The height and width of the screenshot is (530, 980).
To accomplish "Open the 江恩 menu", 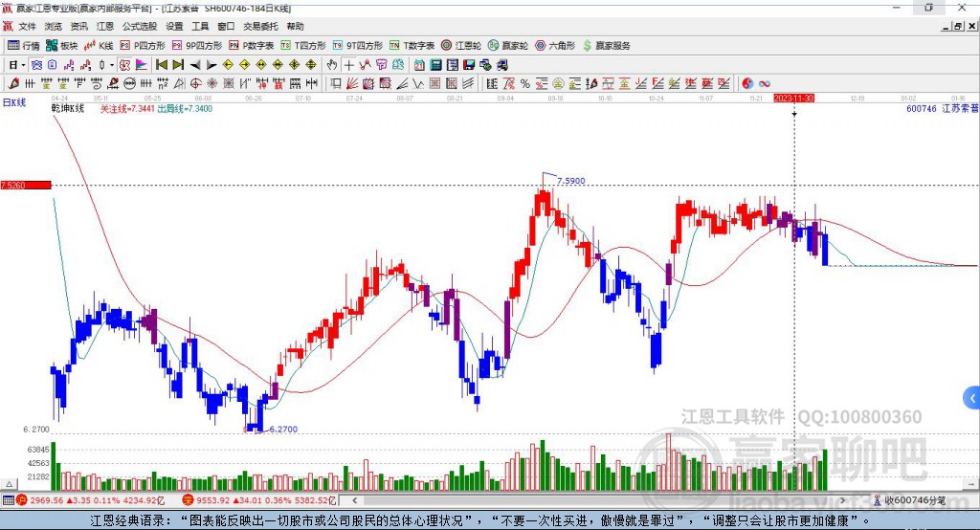I will [x=105, y=26].
